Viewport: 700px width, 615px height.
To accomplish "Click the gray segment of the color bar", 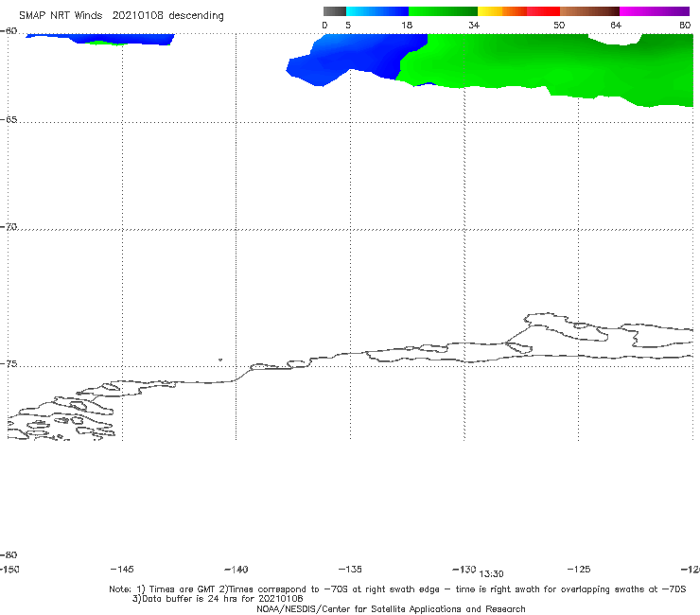I will tap(335, 11).
